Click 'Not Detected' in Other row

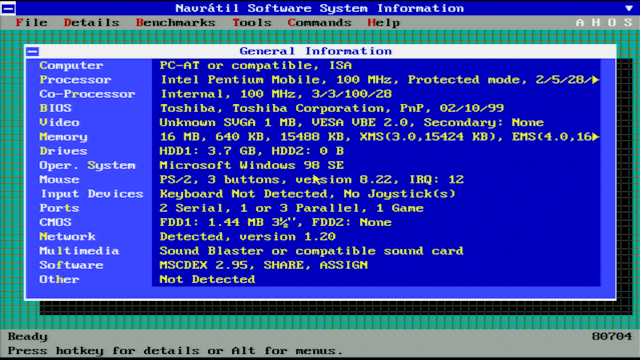click(207, 280)
